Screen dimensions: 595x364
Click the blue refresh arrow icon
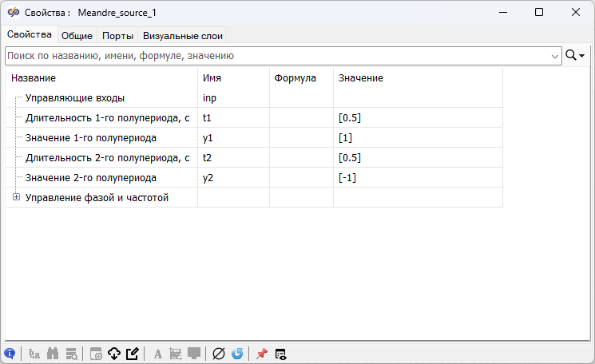tap(237, 354)
